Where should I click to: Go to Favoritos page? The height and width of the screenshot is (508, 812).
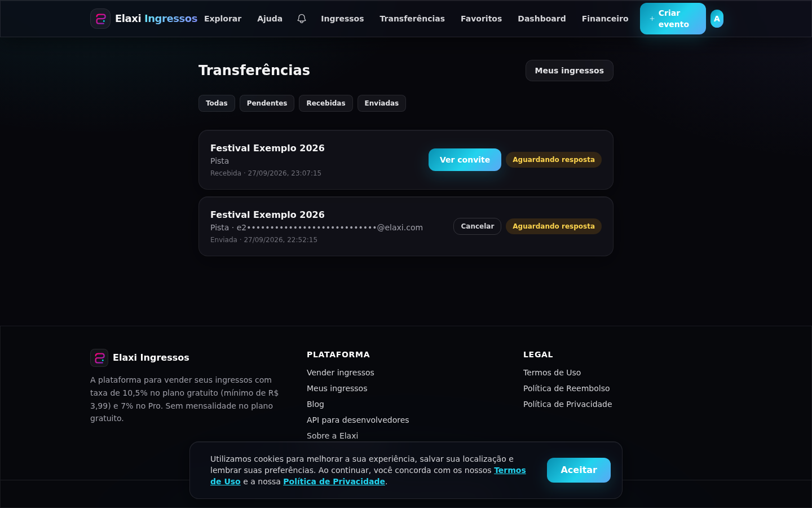point(481,19)
